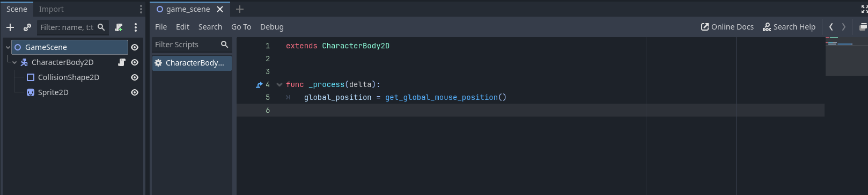This screenshot has width=868, height=195.
Task: Fold the _process function code block
Action: tap(279, 84)
